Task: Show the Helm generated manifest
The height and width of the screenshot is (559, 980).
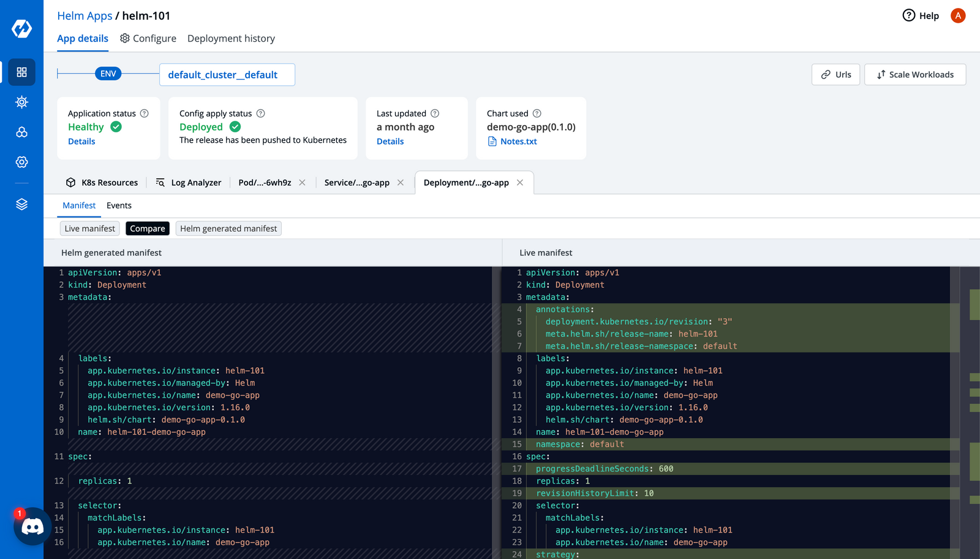Action: tap(228, 228)
